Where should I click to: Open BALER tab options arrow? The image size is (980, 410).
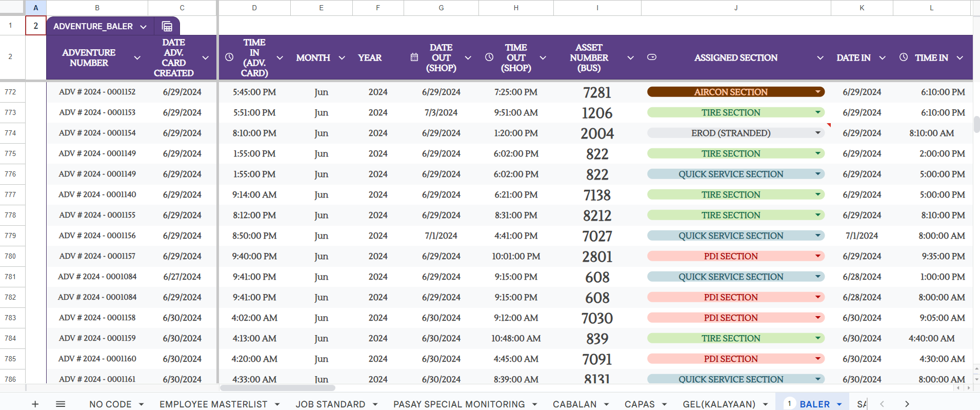[839, 404]
